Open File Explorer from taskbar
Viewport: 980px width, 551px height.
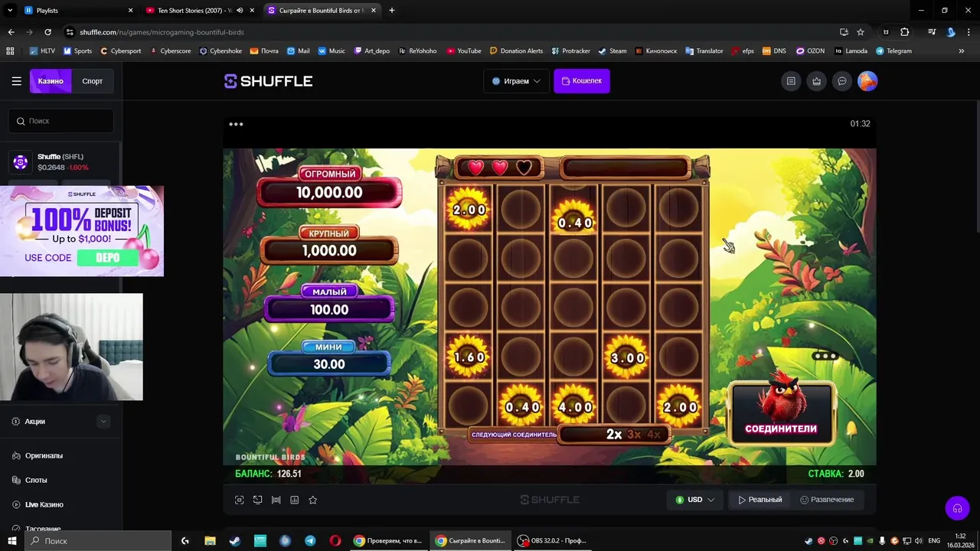point(210,540)
